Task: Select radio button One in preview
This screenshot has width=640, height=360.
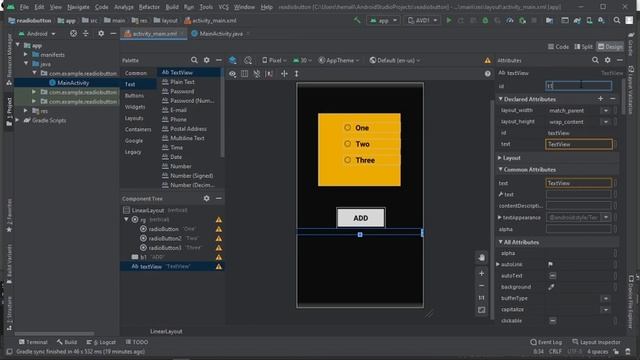Action: tap(347, 128)
